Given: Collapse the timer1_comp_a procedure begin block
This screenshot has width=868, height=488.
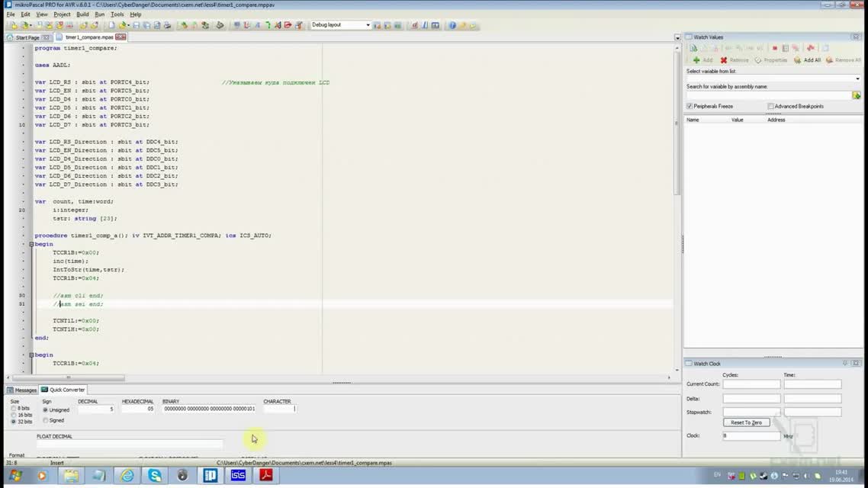Looking at the screenshot, I should 31,244.
